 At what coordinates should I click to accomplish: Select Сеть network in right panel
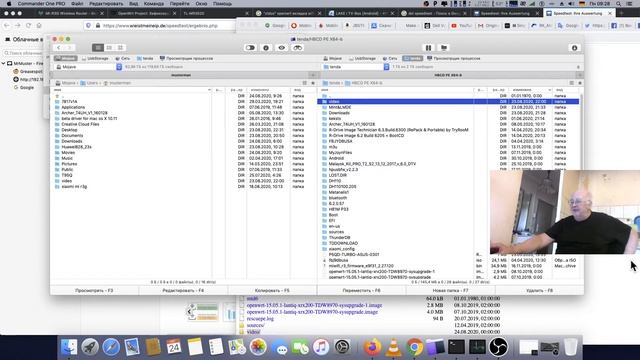[390, 58]
